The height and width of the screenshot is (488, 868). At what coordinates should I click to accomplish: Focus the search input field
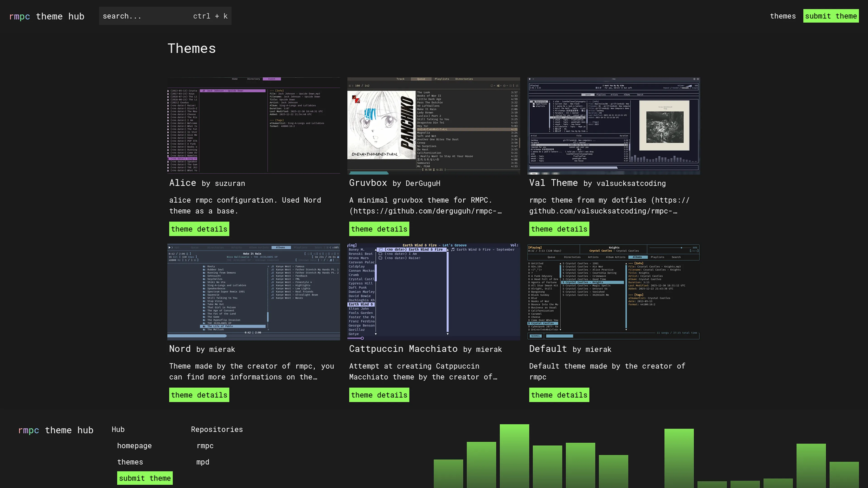tap(165, 16)
